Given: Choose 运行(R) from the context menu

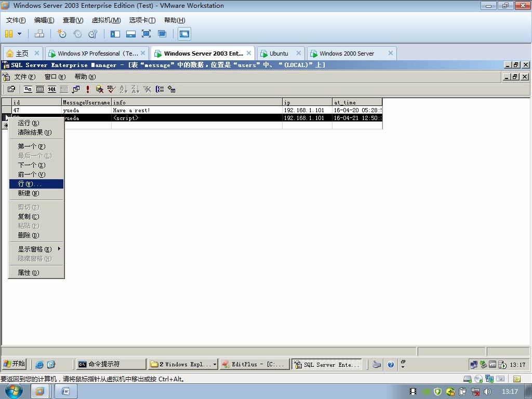Looking at the screenshot, I should (36, 123).
